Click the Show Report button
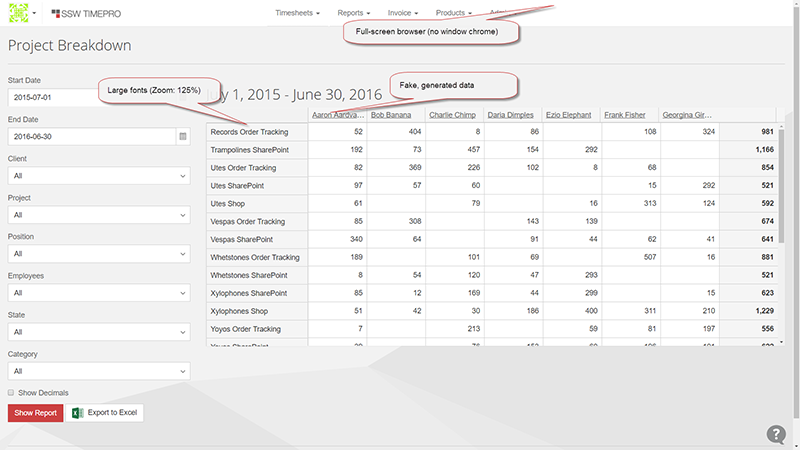The height and width of the screenshot is (450, 800). (34, 412)
